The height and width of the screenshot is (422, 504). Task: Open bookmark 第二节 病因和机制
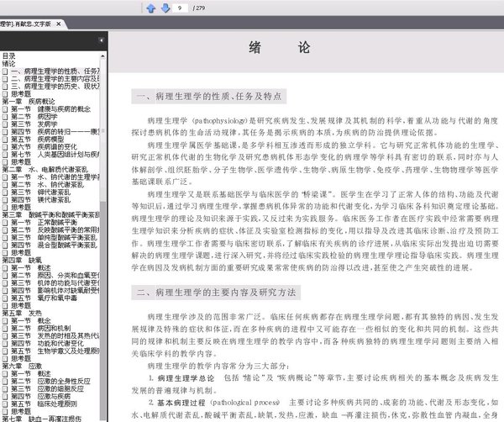tap(41, 329)
